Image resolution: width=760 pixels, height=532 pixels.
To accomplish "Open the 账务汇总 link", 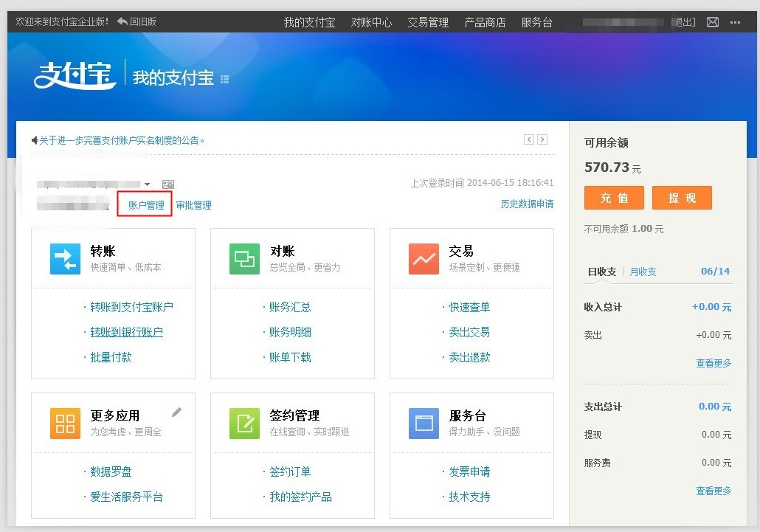I will pyautogui.click(x=290, y=307).
